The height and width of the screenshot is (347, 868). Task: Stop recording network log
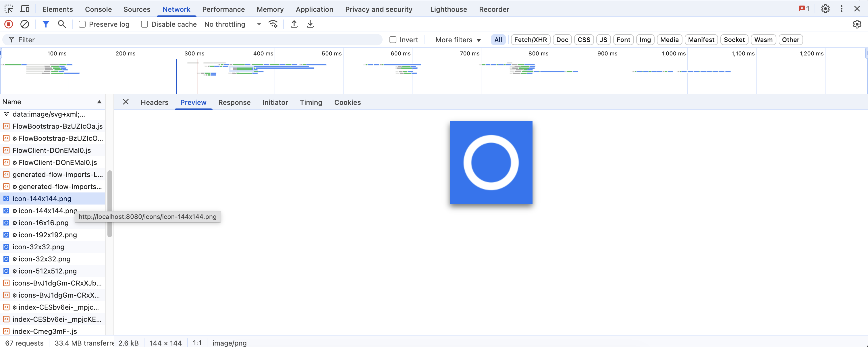(9, 24)
